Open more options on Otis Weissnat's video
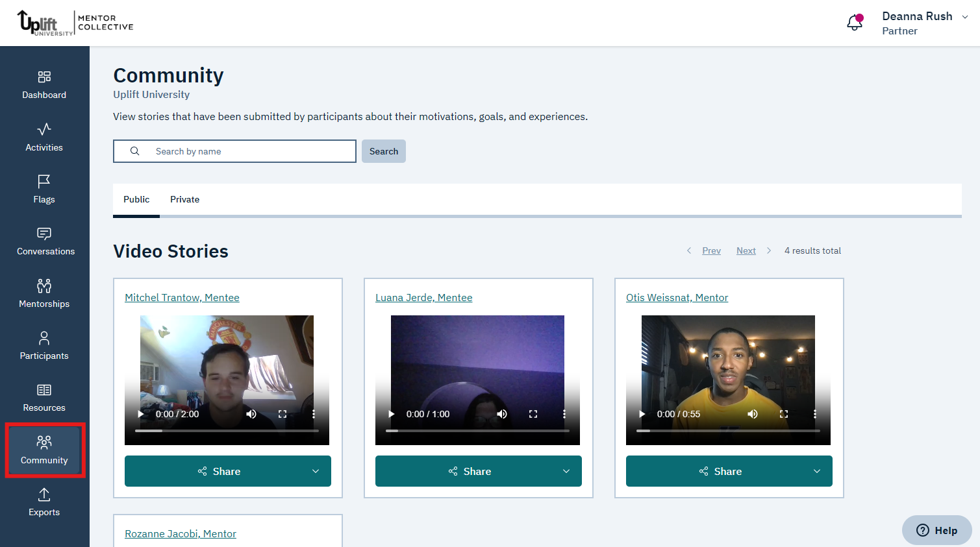The image size is (980, 547). click(x=815, y=414)
